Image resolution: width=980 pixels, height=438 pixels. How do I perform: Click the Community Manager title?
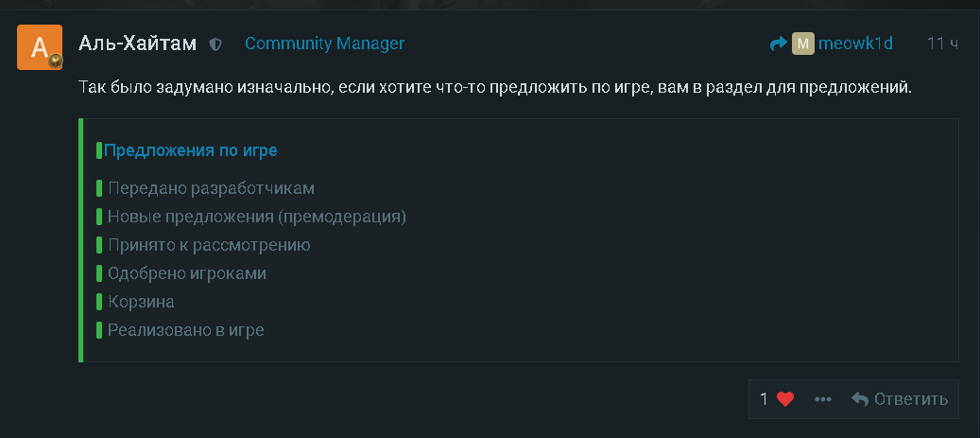click(324, 44)
